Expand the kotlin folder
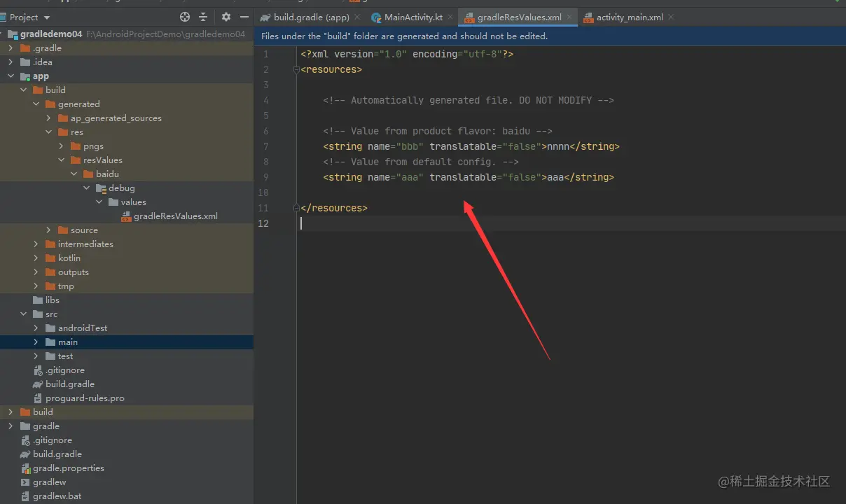This screenshot has height=504, width=846. (x=36, y=258)
